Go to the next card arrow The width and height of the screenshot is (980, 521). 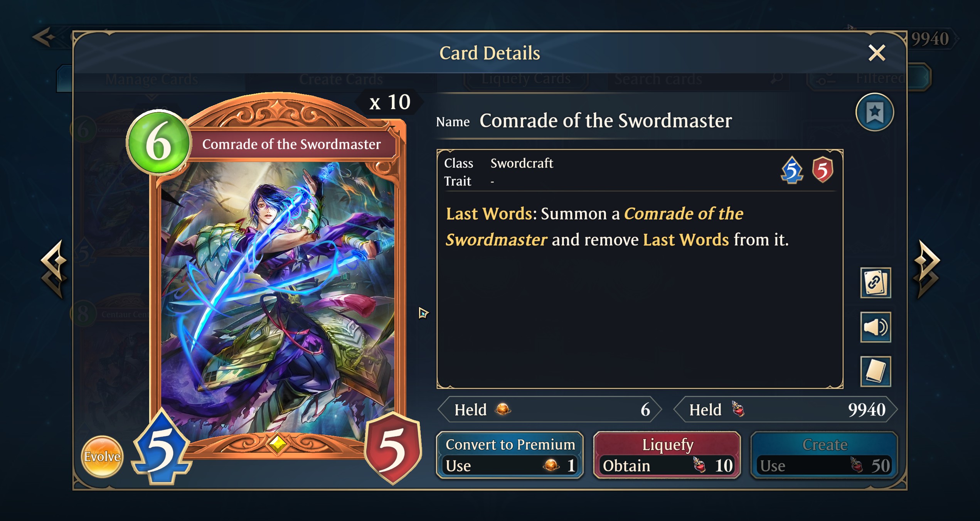pyautogui.click(x=927, y=269)
